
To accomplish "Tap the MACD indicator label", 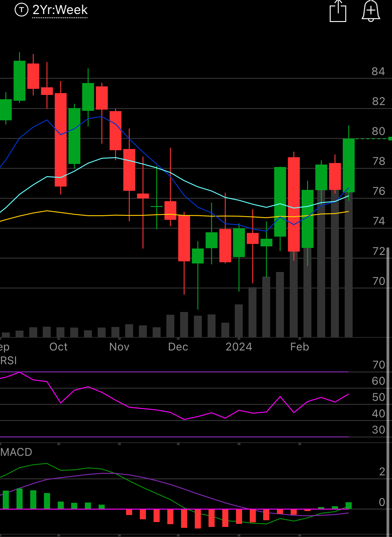I will click(x=16, y=452).
